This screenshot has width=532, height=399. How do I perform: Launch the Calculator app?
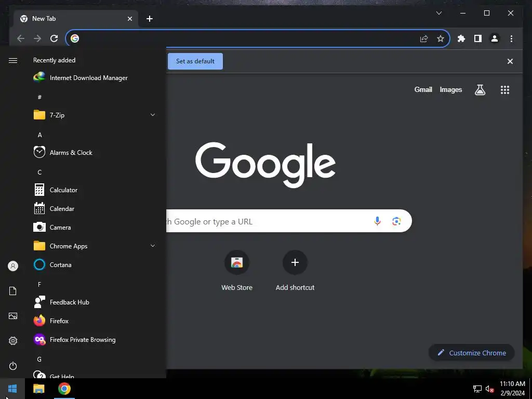tap(95, 190)
